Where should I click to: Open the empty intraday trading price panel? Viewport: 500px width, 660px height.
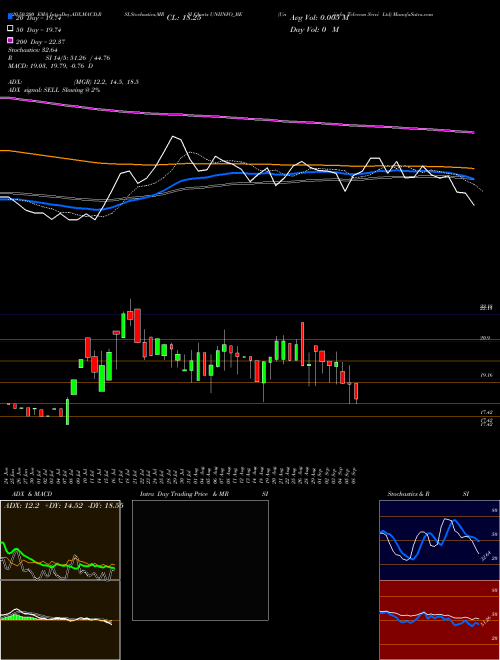coord(200,560)
